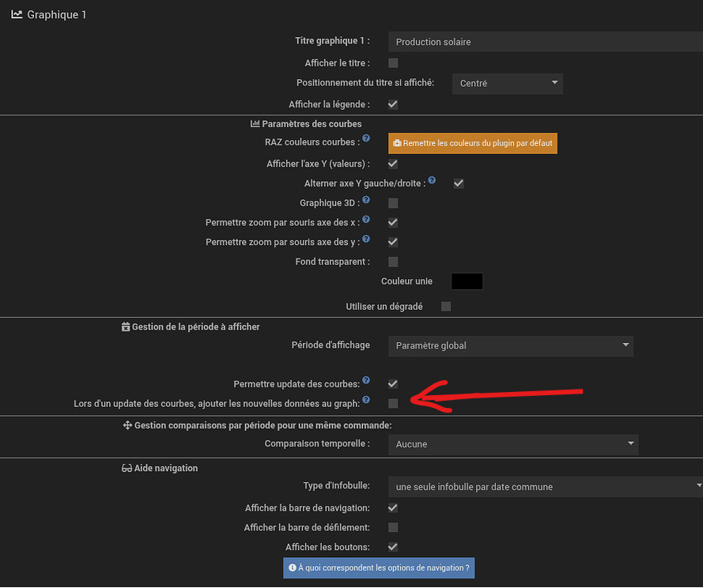
Task: Open help icon for ajouter les nouvelles données
Action: (x=366, y=399)
